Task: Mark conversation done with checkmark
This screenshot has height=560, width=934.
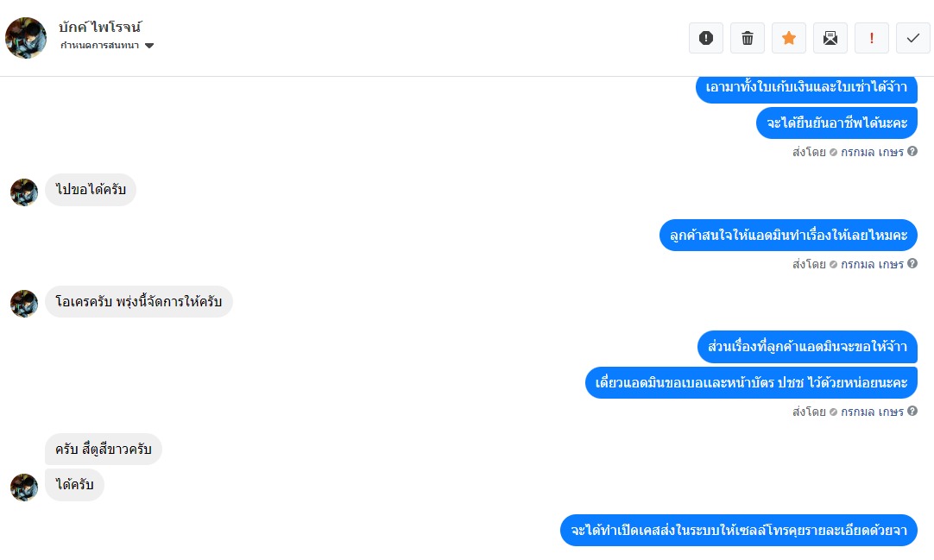Action: [913, 38]
